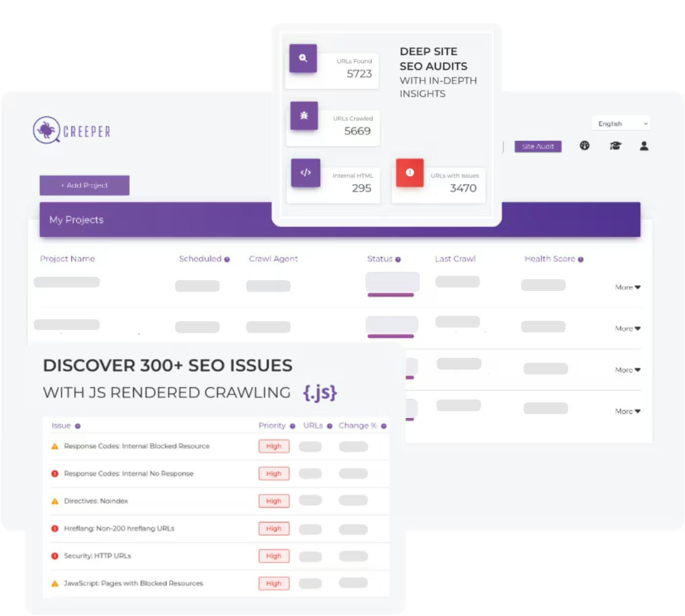Switch to the Site Audit tab
This screenshot has height=616, width=685.
(x=537, y=146)
